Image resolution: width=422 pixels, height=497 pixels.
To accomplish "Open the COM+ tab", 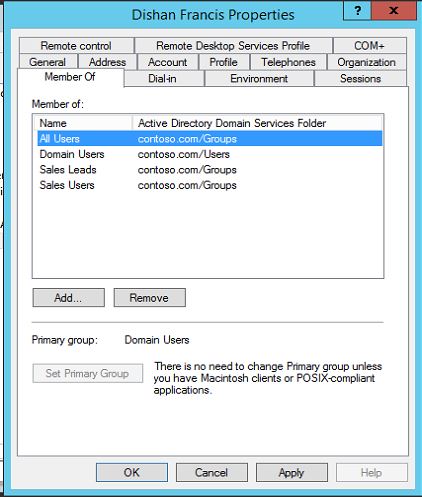I will (x=369, y=46).
